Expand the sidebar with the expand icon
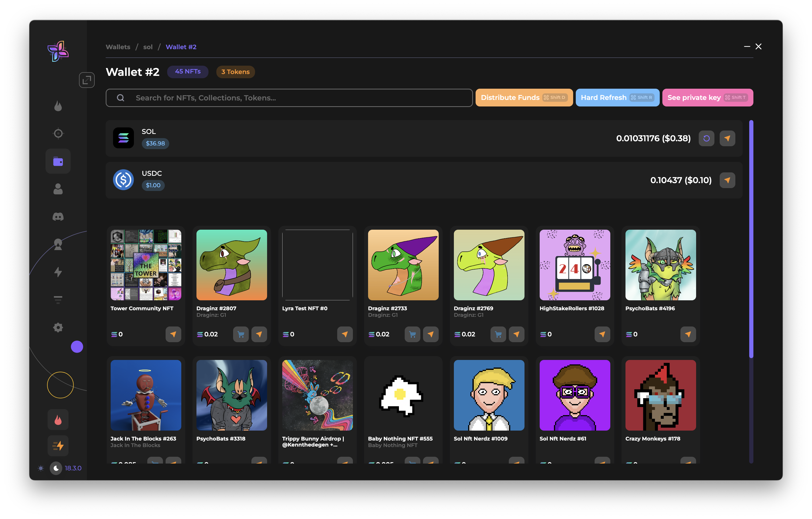This screenshot has width=812, height=519. pos(87,80)
